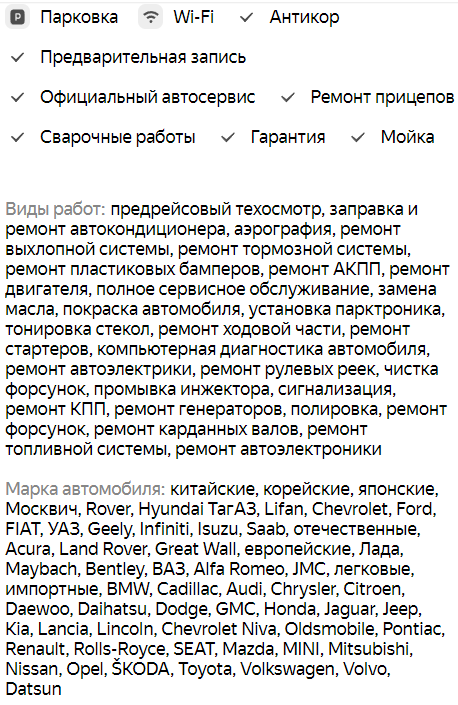Click checkmark beside Мойка
458x705 pixels.
[x=358, y=137]
